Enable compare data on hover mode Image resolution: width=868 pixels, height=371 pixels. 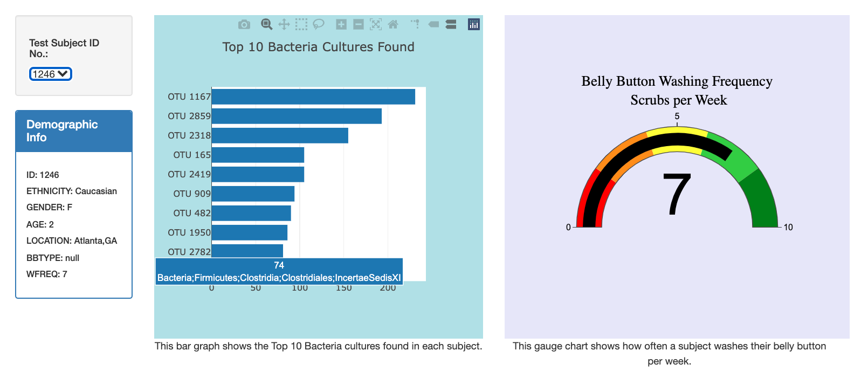tap(451, 24)
